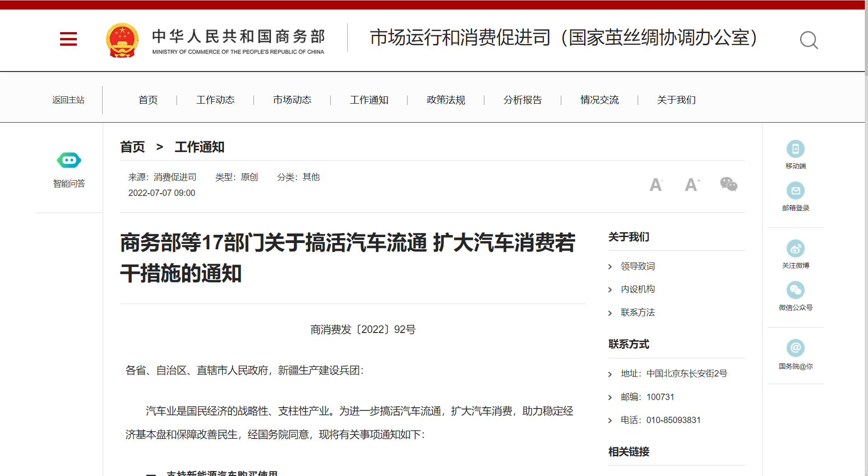This screenshot has width=868, height=476.
Task: Open the 联系方法 sidebar entry
Action: [637, 312]
